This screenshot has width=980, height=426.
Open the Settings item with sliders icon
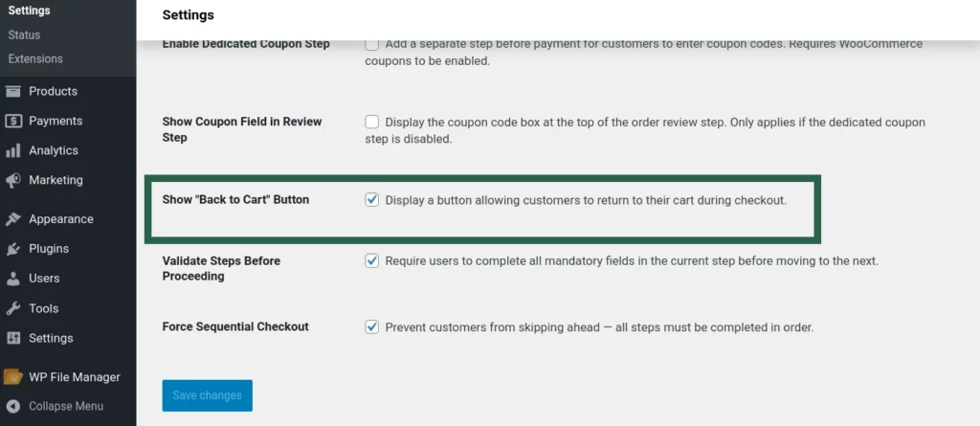pos(50,338)
